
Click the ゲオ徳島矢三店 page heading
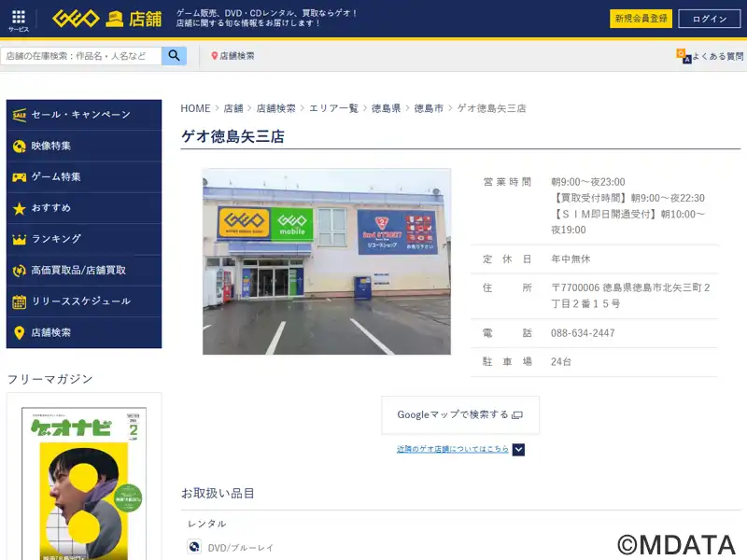(233, 136)
